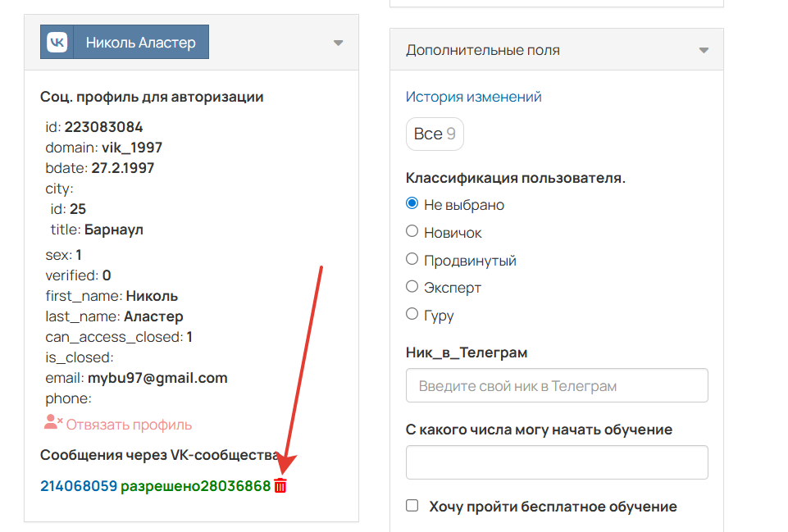Select the Новичок classification option
Screen dimensions: 788x532
pyautogui.click(x=412, y=232)
